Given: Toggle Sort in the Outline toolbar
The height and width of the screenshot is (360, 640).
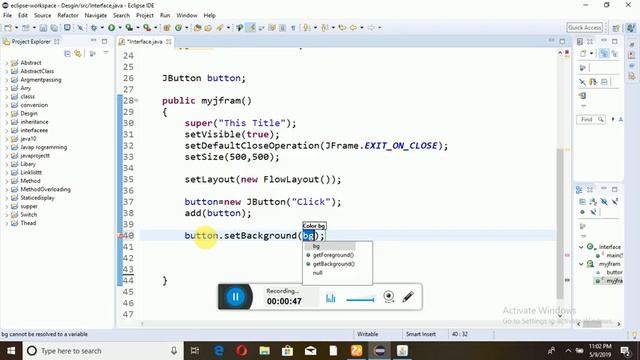Looking at the screenshot, I should pos(593,202).
